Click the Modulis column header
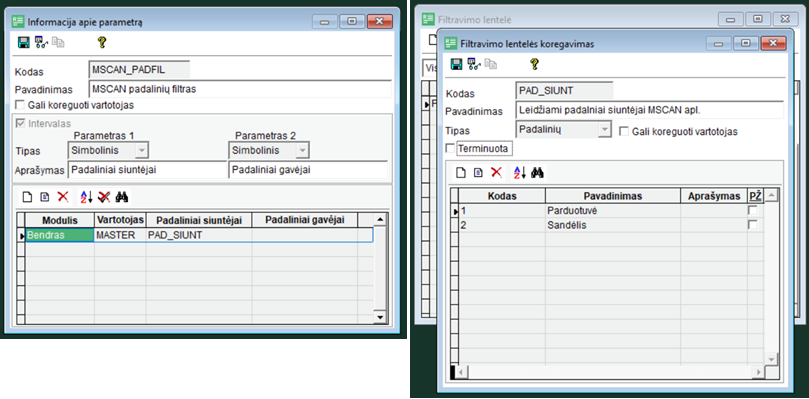809x399 pixels. coord(60,220)
